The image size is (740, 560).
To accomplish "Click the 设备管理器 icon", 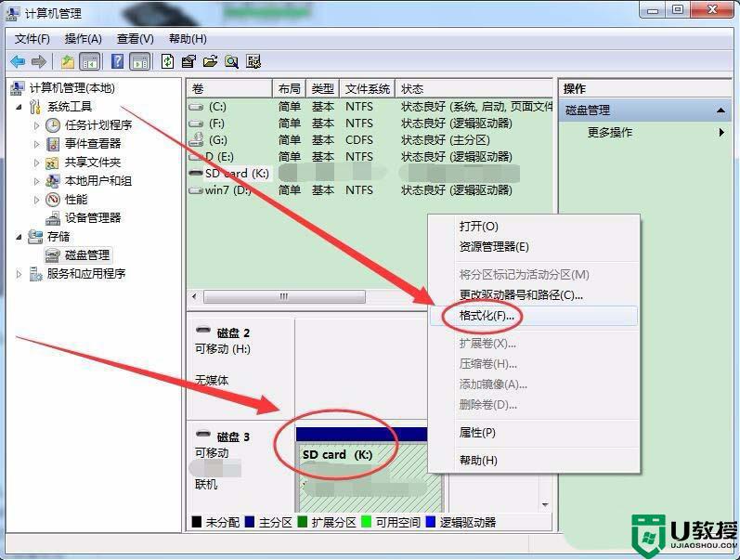I will point(52,218).
